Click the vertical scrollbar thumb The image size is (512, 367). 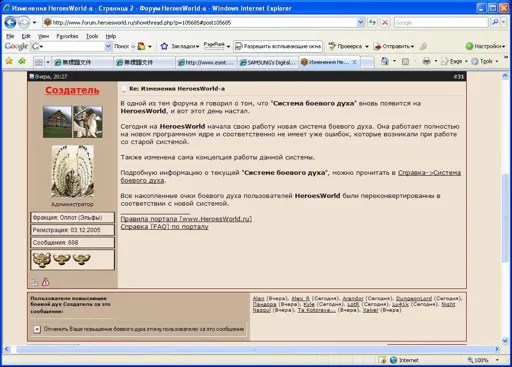pyautogui.click(x=505, y=217)
